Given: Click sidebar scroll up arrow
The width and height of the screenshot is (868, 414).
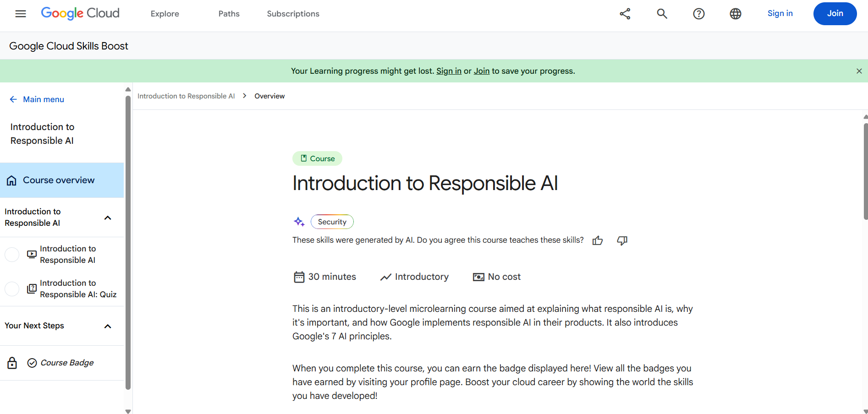Looking at the screenshot, I should (128, 89).
